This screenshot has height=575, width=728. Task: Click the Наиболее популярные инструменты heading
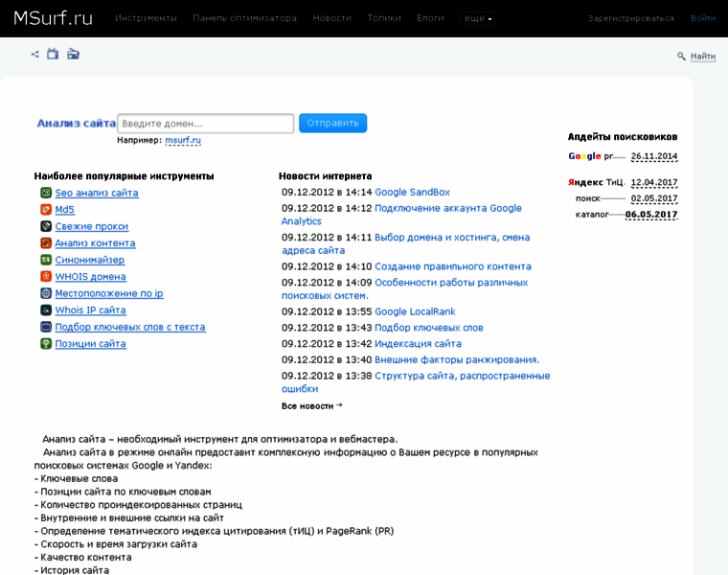coord(124,176)
